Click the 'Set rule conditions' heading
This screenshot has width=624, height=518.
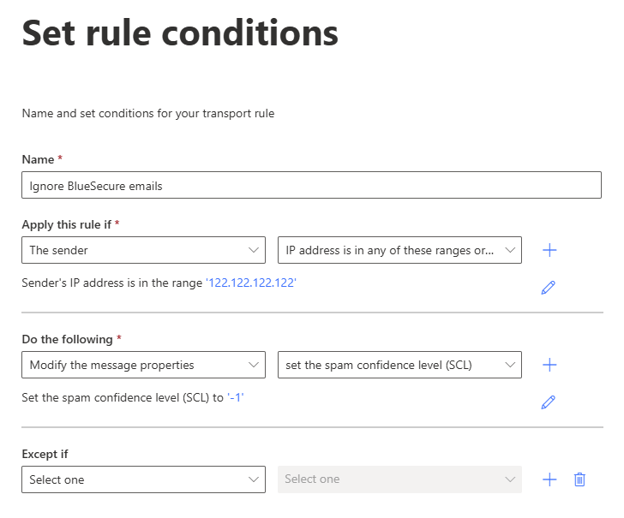point(180,33)
